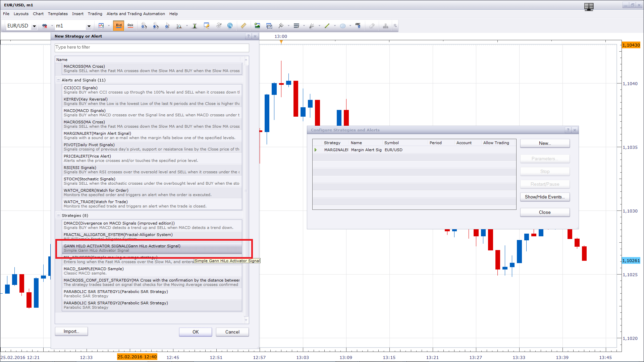Click the hierarchy structure icon
Image resolution: width=644 pixels, height=362 pixels.
tap(386, 26)
